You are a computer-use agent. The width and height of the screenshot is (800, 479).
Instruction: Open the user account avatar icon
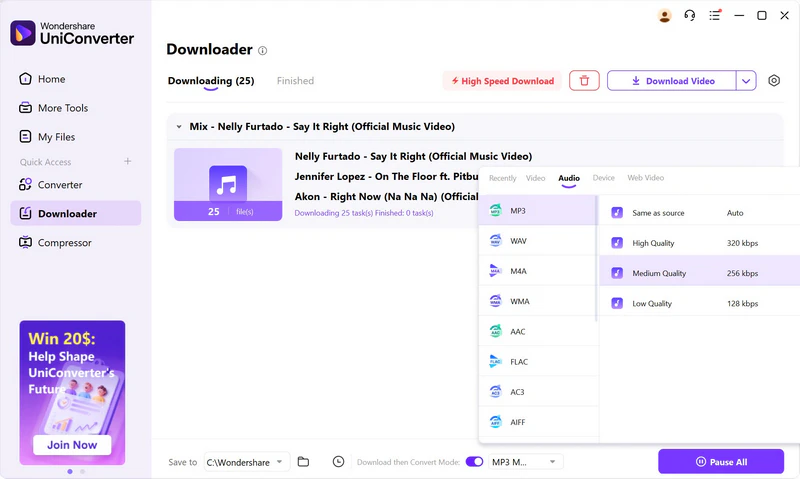click(665, 15)
